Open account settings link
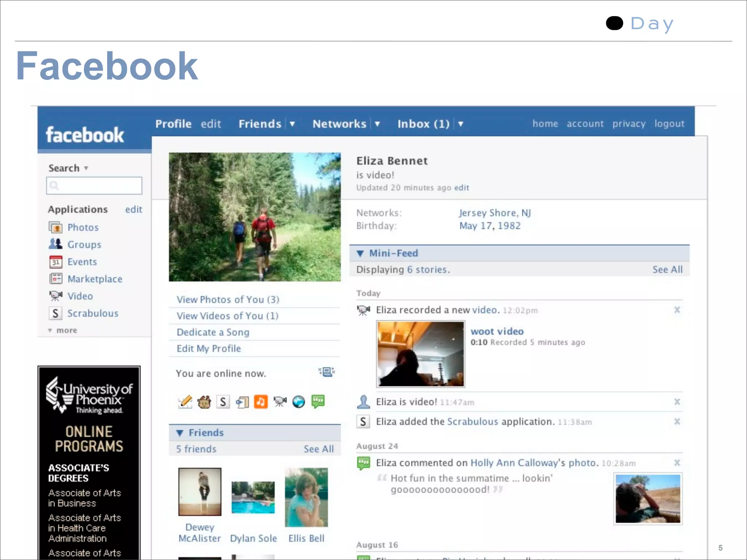 coord(585,124)
